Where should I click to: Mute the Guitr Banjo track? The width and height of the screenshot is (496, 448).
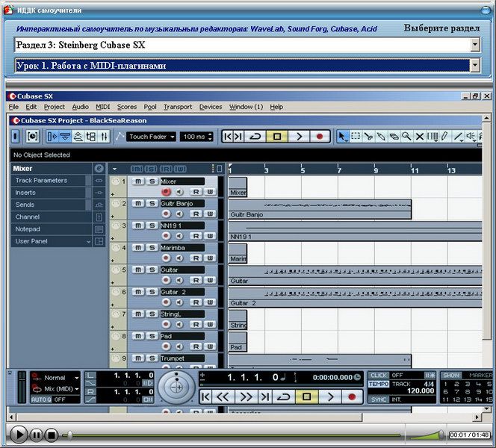(137, 203)
